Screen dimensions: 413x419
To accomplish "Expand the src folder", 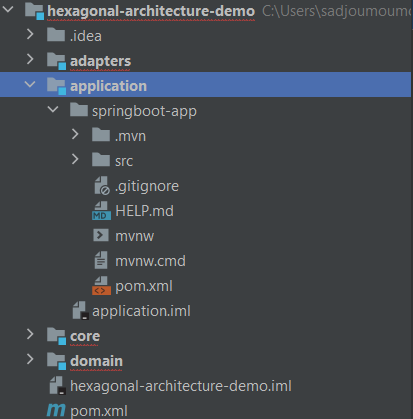I will click(x=75, y=159).
